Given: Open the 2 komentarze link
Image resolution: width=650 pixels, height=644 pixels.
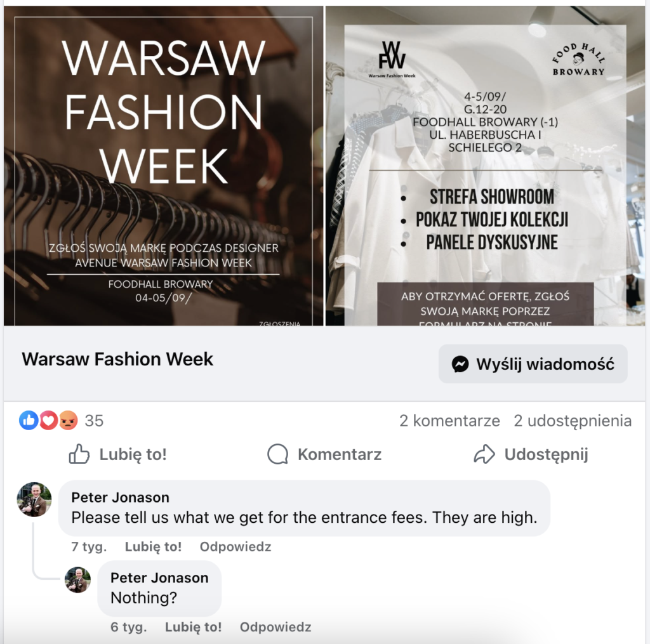Looking at the screenshot, I should click(x=450, y=421).
